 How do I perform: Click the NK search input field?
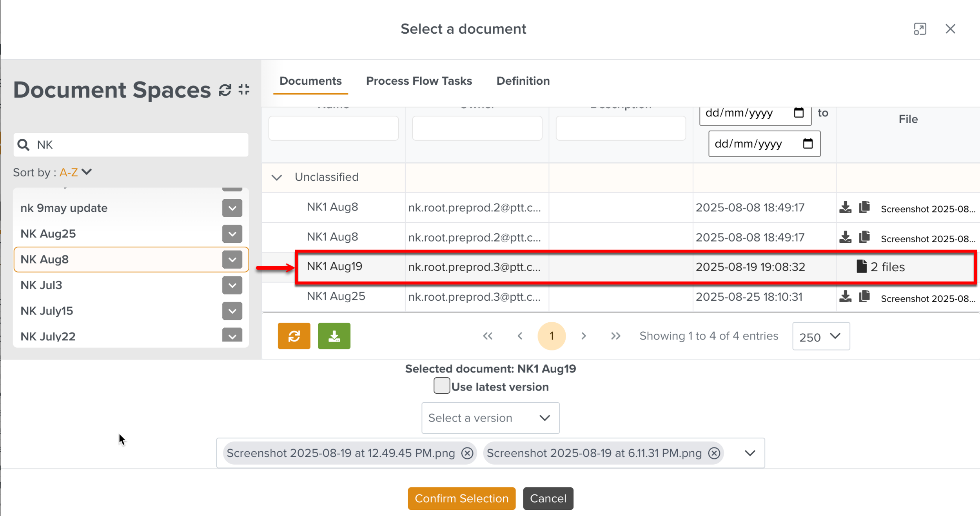point(137,145)
